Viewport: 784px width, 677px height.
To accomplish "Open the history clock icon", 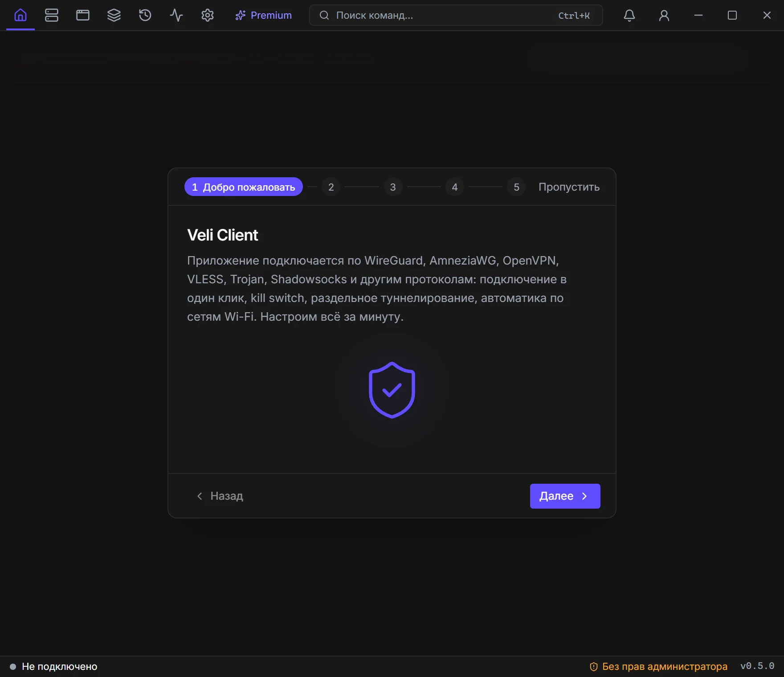I will pos(145,15).
